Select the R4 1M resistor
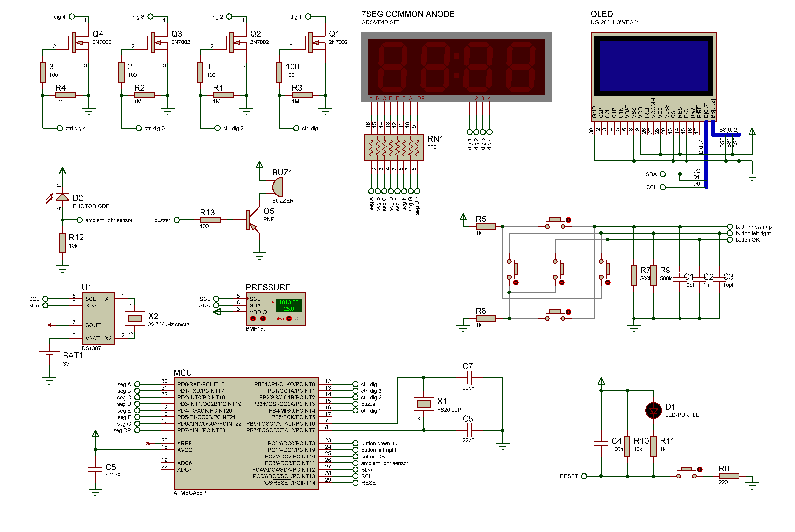This screenshot has width=795, height=532. click(x=66, y=95)
